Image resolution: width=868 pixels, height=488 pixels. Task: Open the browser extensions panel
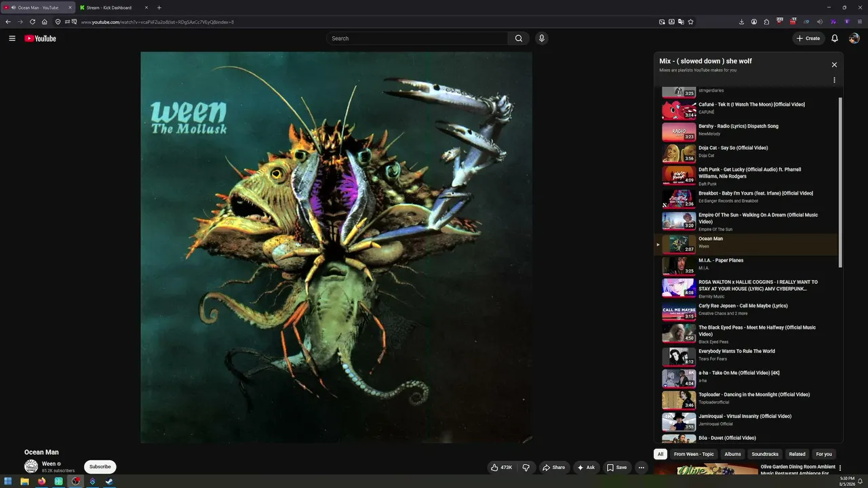point(766,22)
